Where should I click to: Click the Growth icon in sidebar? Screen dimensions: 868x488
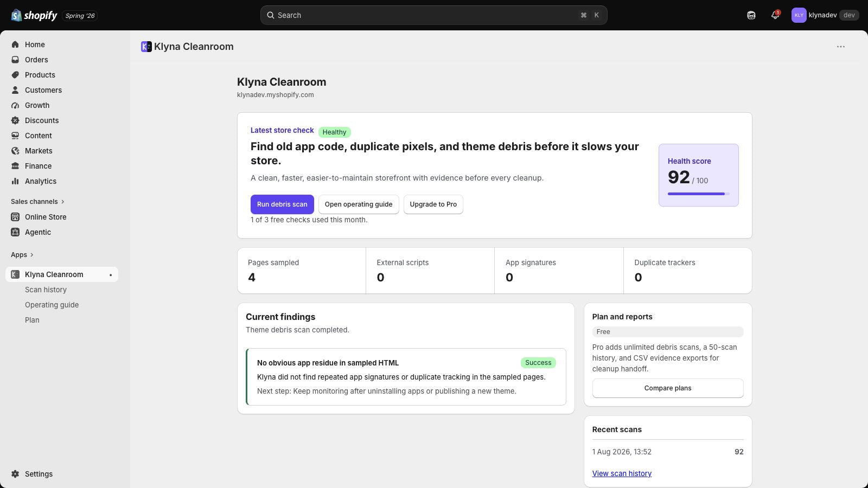(x=15, y=105)
